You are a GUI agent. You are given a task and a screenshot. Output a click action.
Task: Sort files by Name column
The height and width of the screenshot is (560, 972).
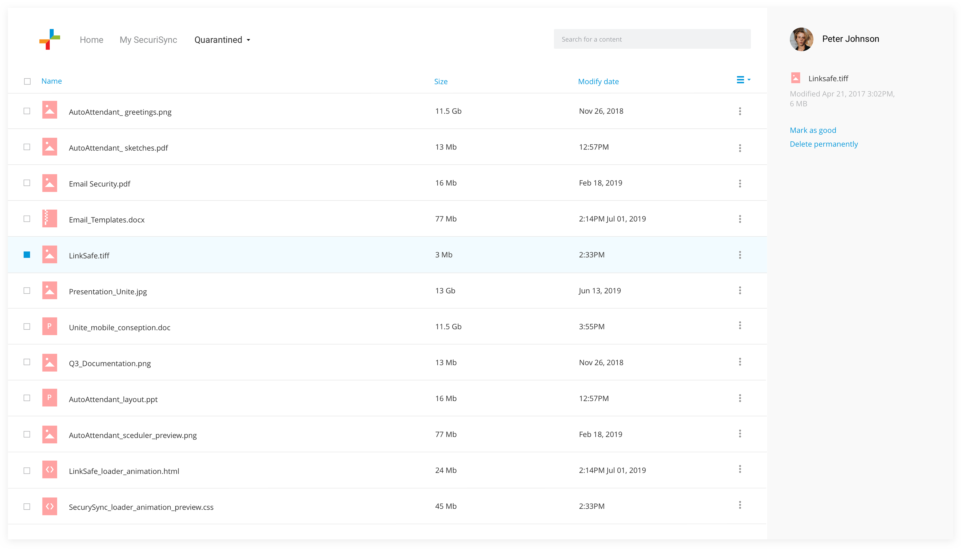(x=52, y=81)
